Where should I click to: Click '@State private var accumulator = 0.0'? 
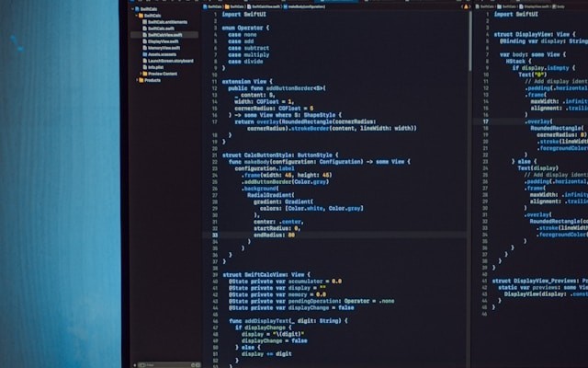click(285, 281)
